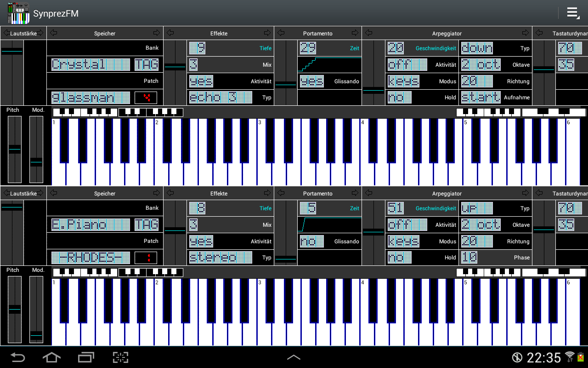
Task: Tap the SynprezFM app logo icon
Action: point(19,13)
